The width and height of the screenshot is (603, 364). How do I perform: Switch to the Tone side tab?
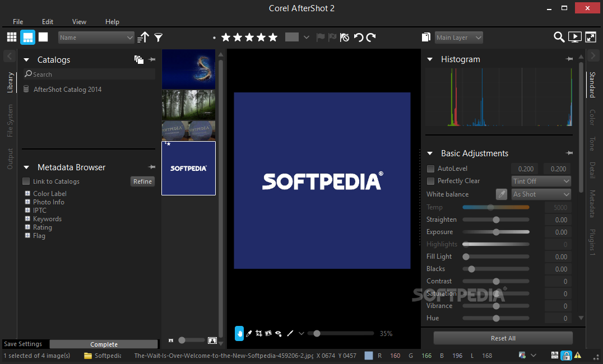592,143
